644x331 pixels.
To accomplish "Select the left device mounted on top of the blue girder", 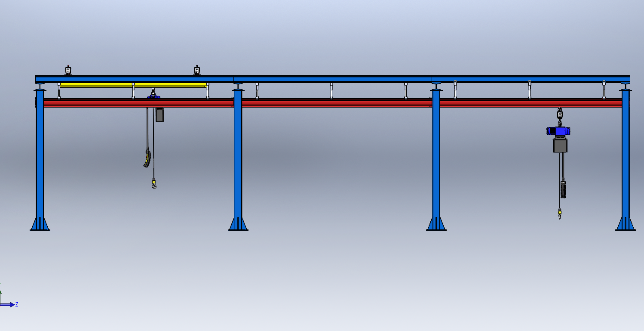I will [67, 70].
